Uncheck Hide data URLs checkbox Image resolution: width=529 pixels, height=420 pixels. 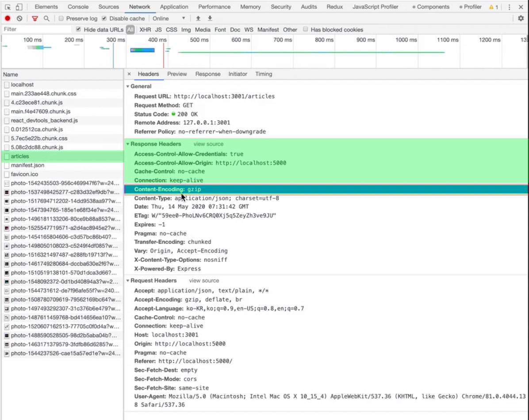coord(78,29)
